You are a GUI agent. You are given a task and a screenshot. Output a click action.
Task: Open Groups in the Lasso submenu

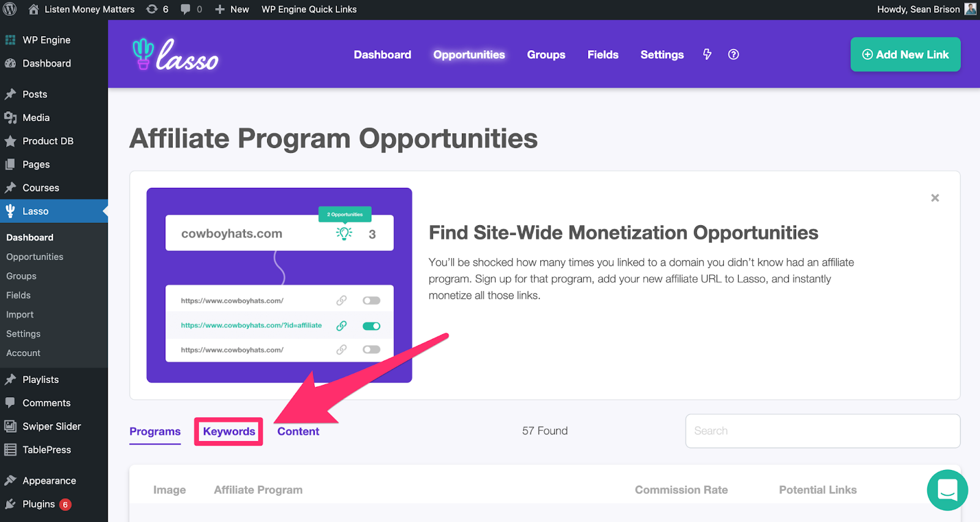click(x=21, y=276)
